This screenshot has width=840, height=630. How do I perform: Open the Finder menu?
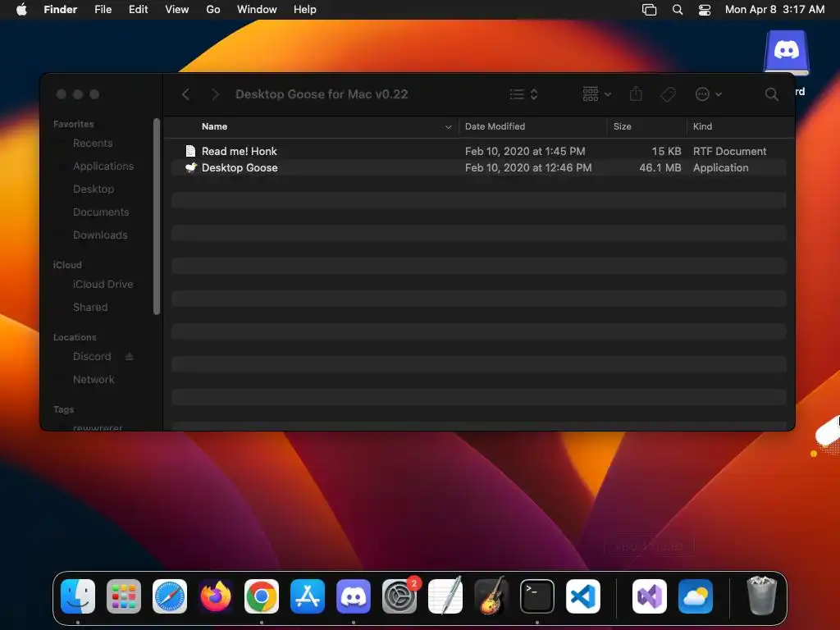(60, 9)
